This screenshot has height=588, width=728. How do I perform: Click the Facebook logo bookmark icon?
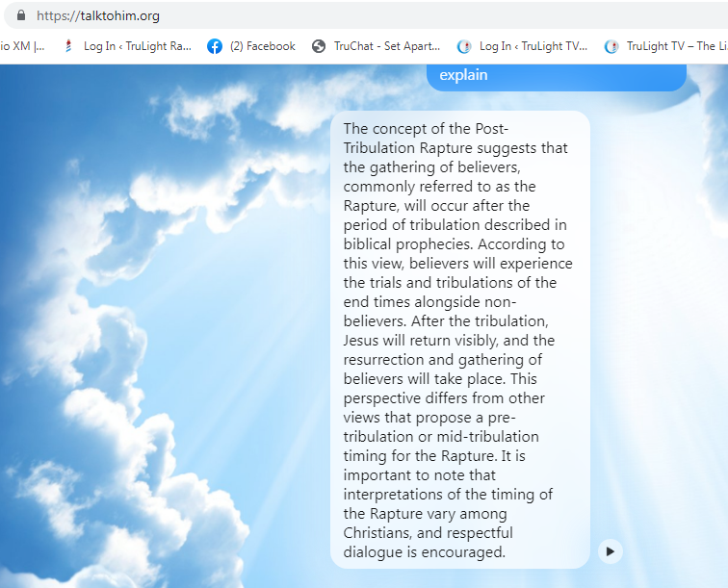[215, 46]
